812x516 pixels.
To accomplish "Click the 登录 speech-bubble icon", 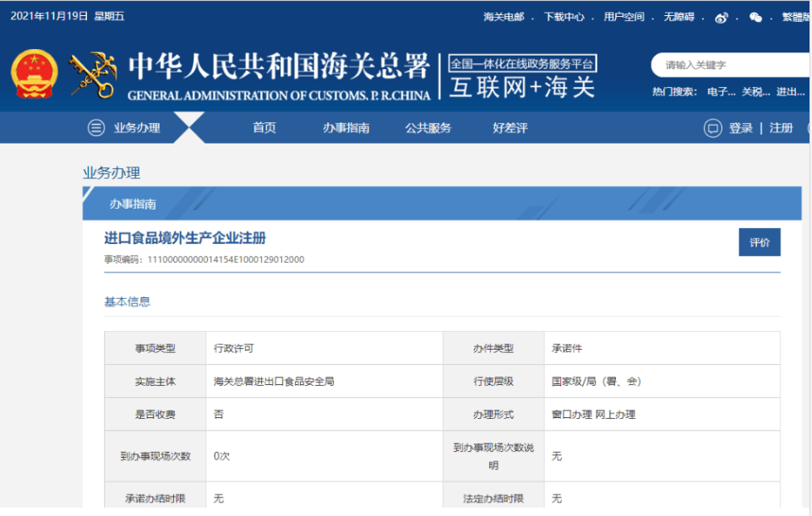I will (715, 128).
